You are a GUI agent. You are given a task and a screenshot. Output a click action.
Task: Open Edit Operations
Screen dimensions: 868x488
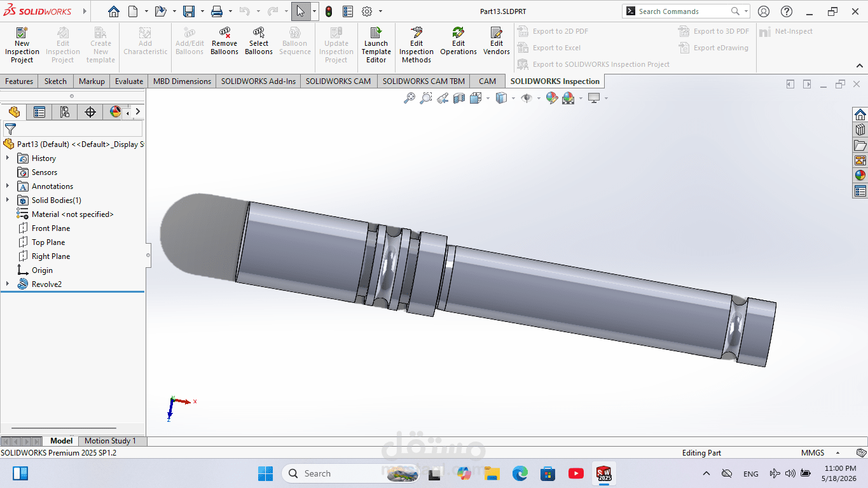tap(458, 41)
